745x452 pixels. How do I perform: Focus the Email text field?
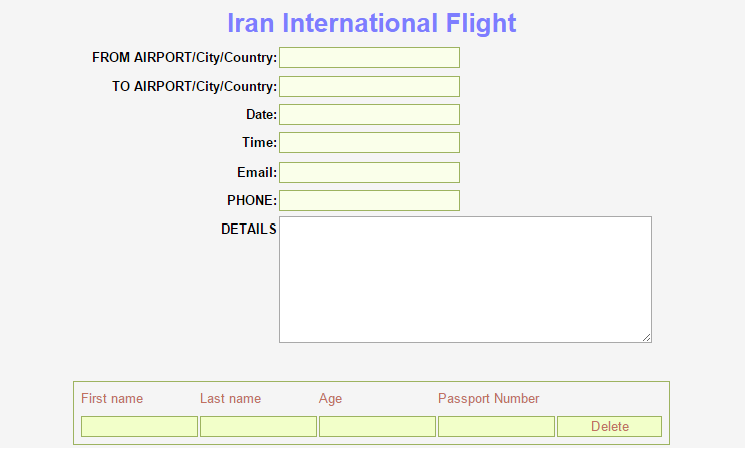coord(369,173)
